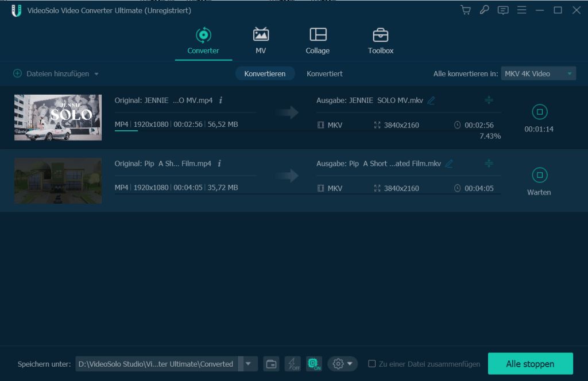This screenshot has width=588, height=381.
Task: Click Original: JENNIE ...O MV.mp4 label
Action: (x=164, y=100)
